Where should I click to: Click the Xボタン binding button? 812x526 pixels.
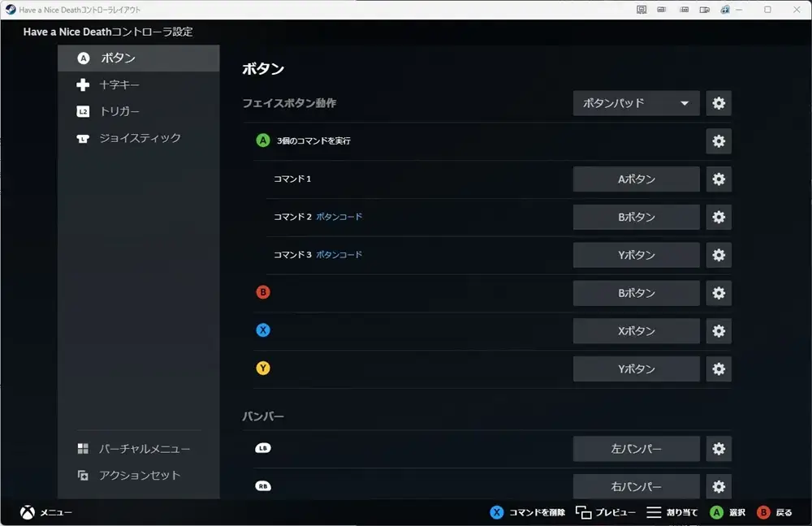636,331
